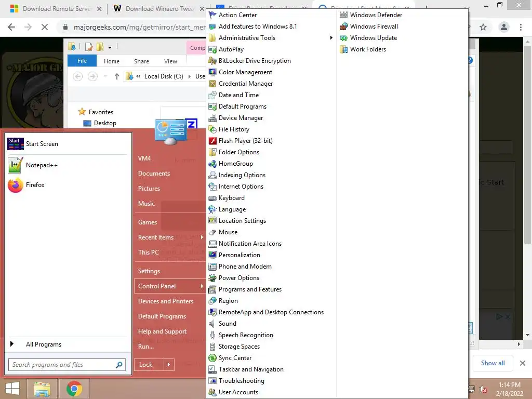The image size is (532, 399).
Task: Switch to the View ribbon tab
Action: (170, 61)
